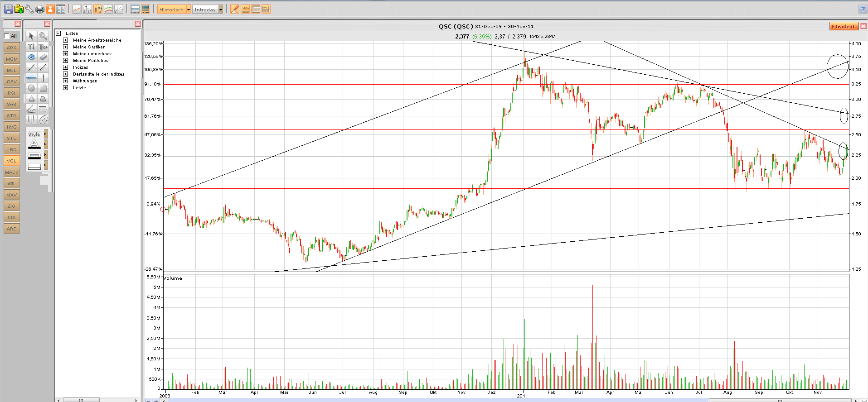Select the Letzte tree entry
This screenshot has width=868, height=402.
tap(79, 88)
